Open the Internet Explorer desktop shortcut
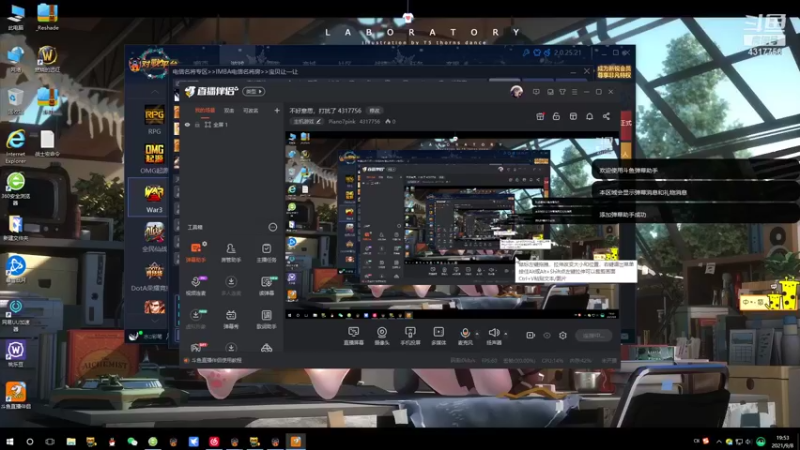Viewport: 800px width, 450px height. point(15,146)
